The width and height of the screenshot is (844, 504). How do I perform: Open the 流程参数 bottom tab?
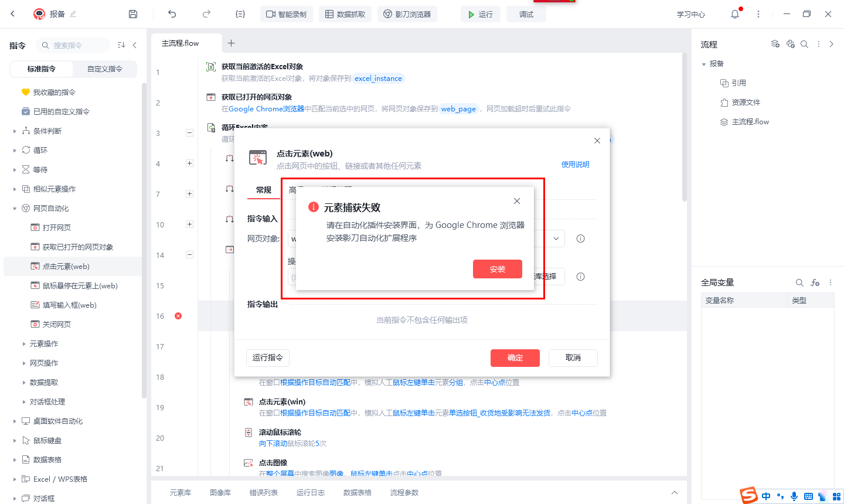(404, 492)
